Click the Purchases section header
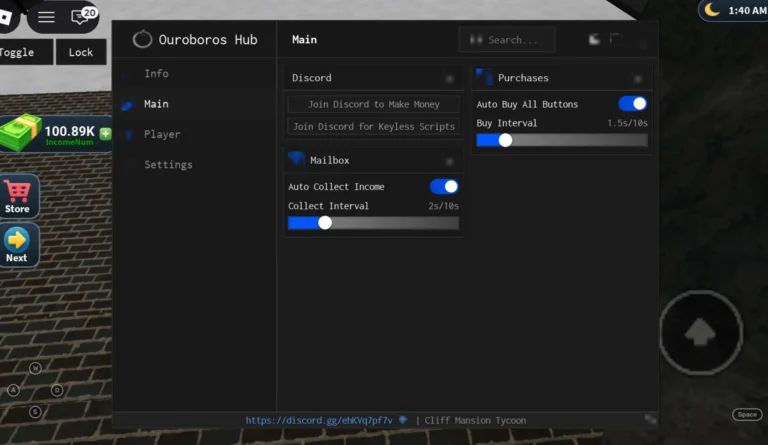The height and width of the screenshot is (445, 768). [x=561, y=78]
